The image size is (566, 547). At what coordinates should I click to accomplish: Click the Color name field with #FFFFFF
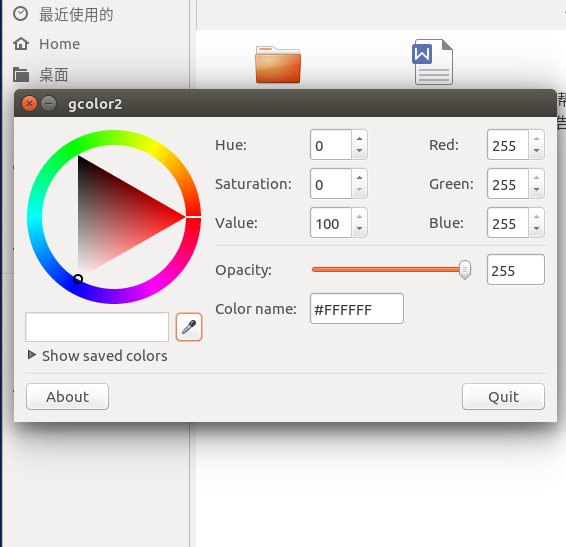tap(357, 309)
